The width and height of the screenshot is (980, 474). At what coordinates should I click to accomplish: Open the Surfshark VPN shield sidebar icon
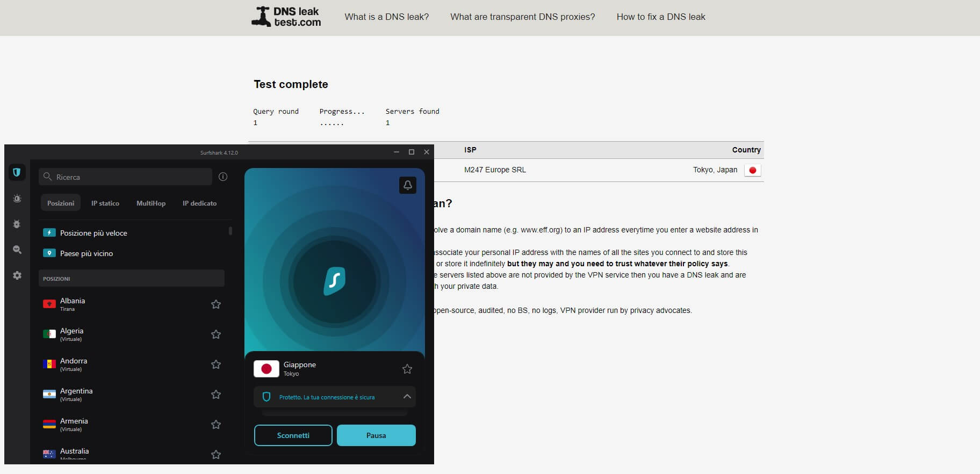[17, 172]
